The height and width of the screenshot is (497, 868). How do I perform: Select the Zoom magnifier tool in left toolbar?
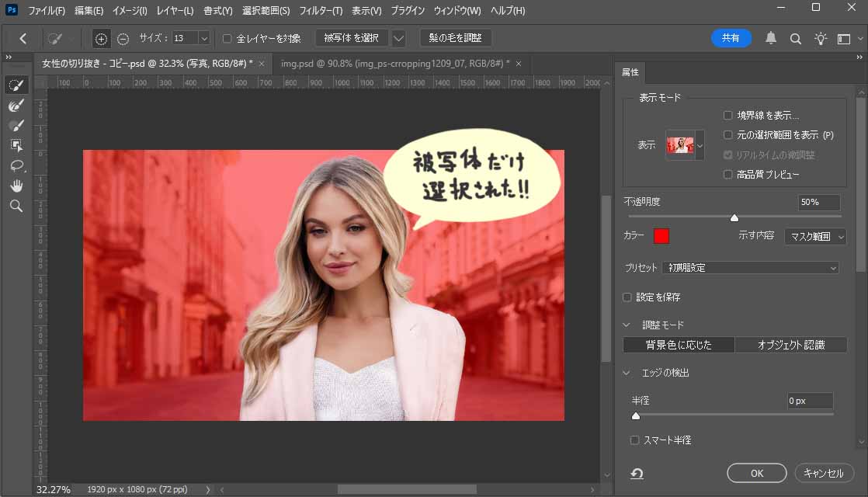(x=16, y=206)
